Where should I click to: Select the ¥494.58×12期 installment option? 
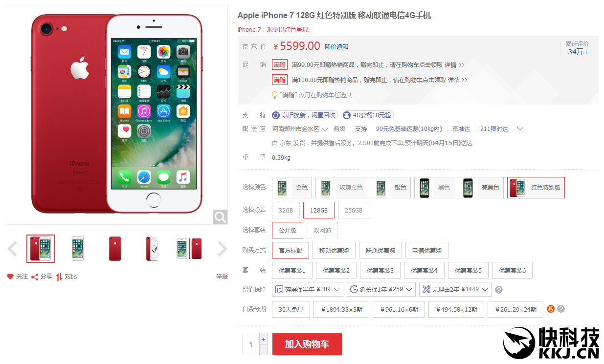tap(456, 309)
